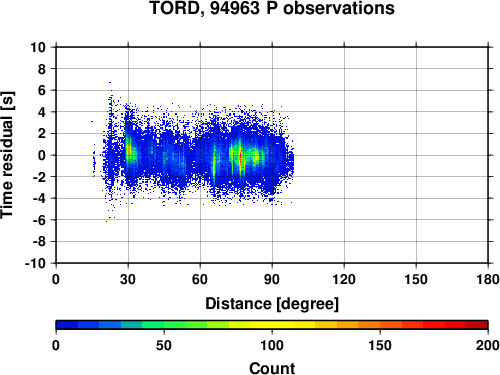Viewport: 500px width, 375px height.
Task: Click the orange colorbar segment near 150
Action: point(380,324)
